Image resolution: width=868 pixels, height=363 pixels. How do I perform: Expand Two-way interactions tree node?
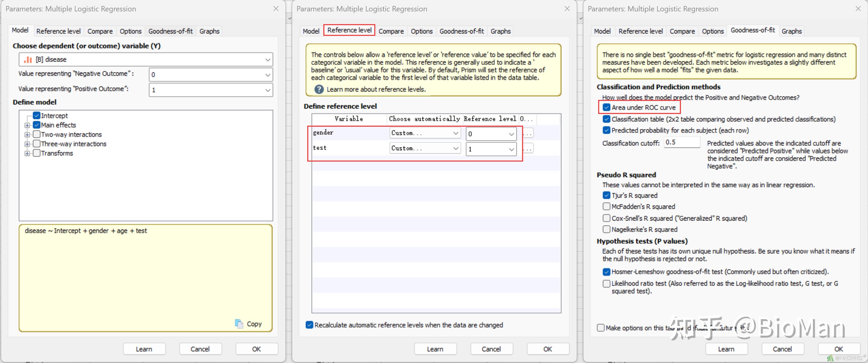(x=27, y=135)
